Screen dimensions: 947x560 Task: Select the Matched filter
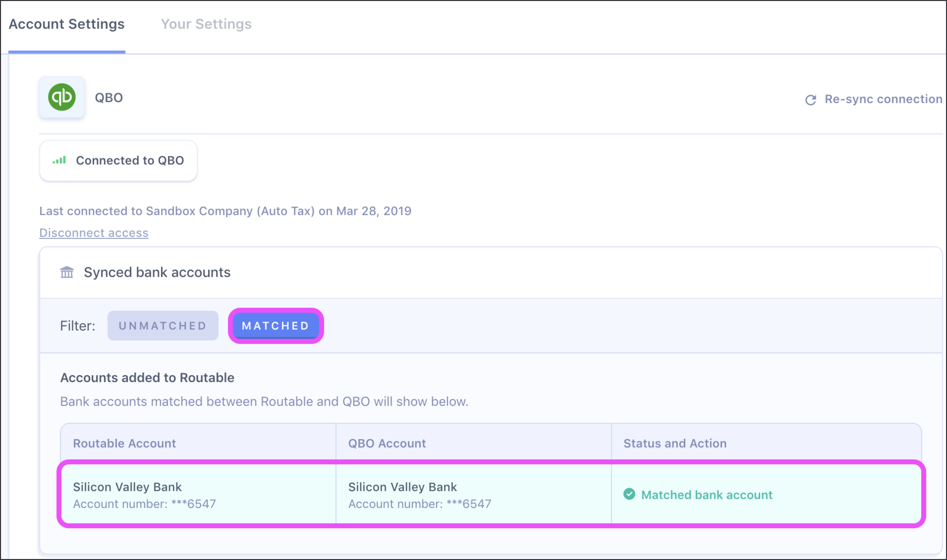(276, 326)
